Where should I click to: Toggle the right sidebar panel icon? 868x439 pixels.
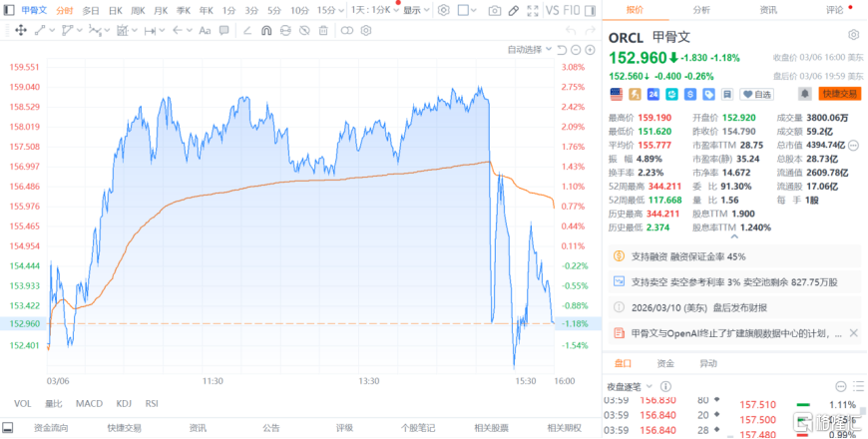(x=589, y=10)
